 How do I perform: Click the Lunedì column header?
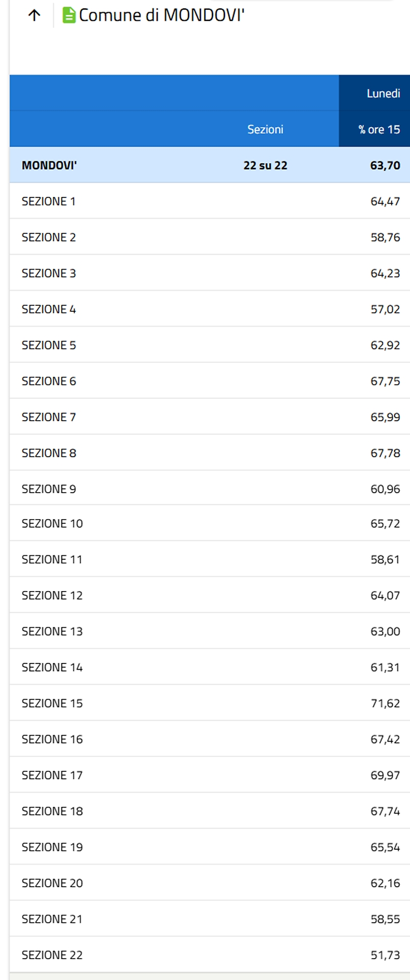point(383,93)
